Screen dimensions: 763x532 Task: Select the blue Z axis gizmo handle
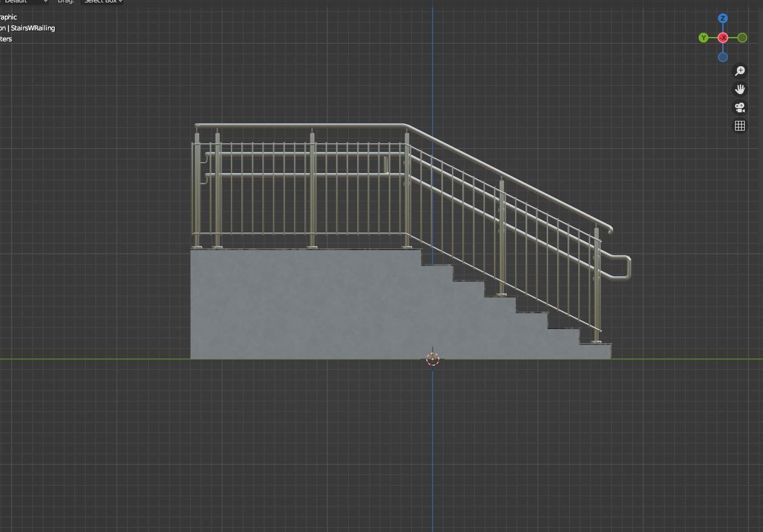tap(723, 18)
